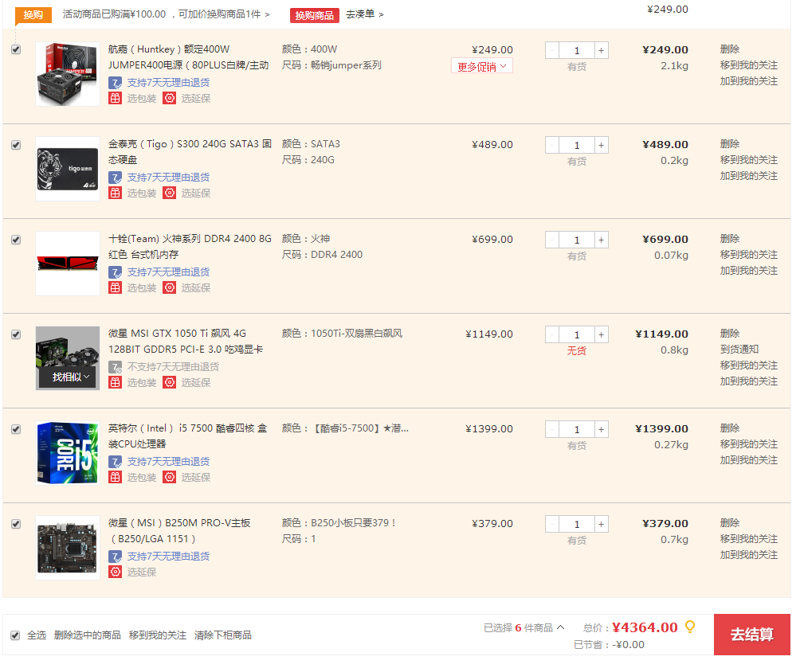Click the quantity field for Tigo S300 SSD
796x672 pixels.
click(x=577, y=145)
